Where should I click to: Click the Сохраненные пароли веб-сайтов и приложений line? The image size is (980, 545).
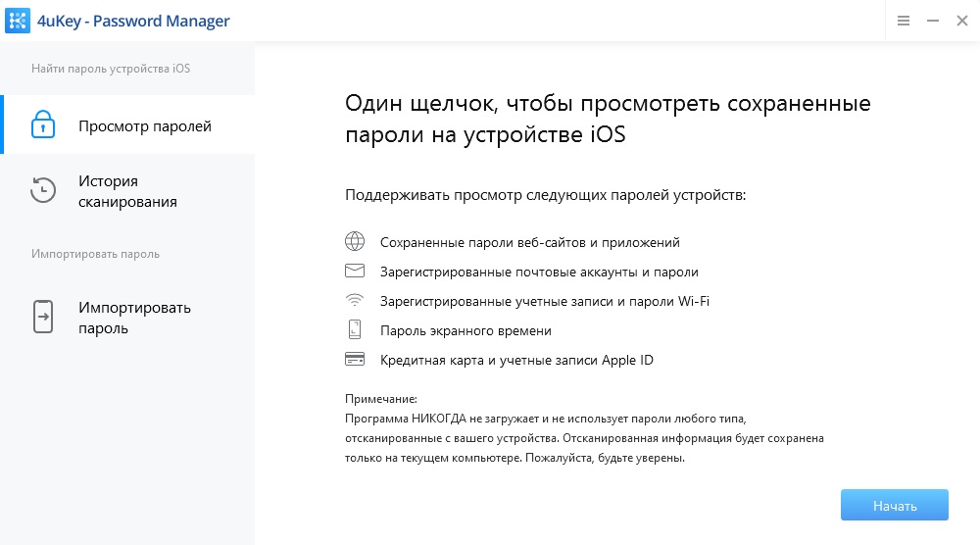[x=530, y=242]
